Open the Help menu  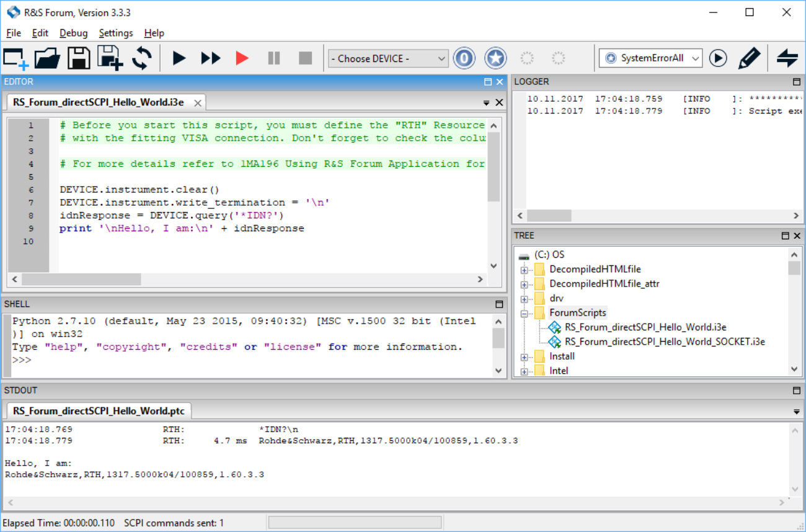pos(154,33)
